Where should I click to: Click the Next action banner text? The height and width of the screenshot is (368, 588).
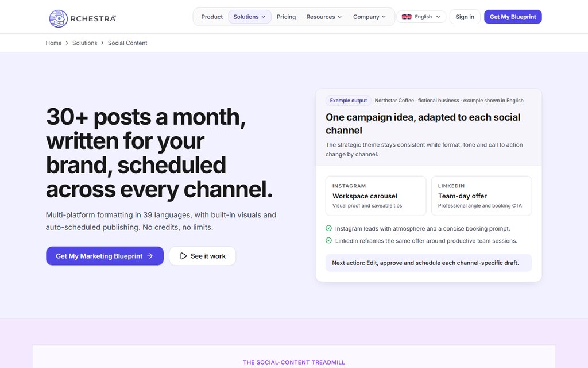425,263
